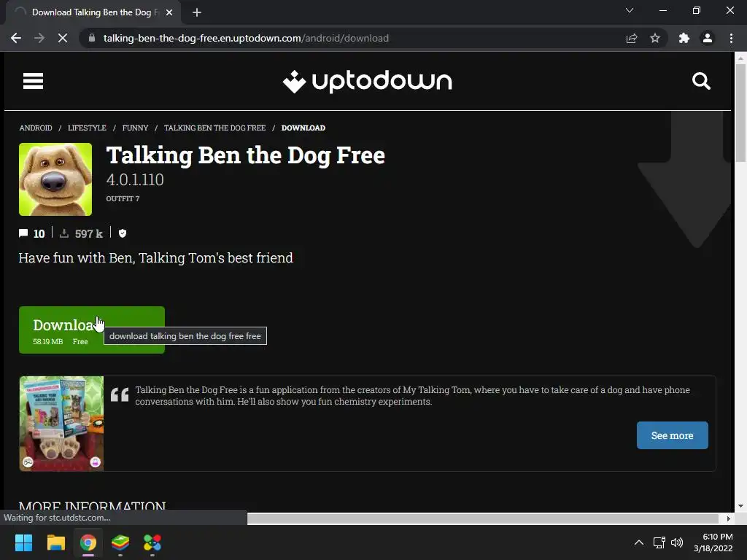Click the browser forward arrow

pyautogui.click(x=39, y=38)
